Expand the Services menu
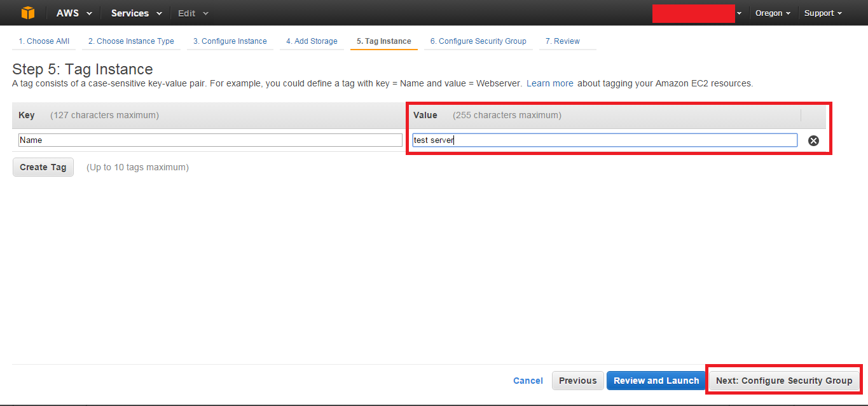This screenshot has width=868, height=406. 136,13
